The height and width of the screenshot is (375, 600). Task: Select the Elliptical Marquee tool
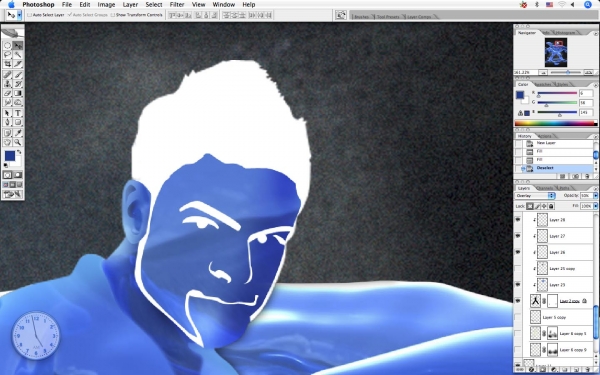pyautogui.click(x=7, y=46)
